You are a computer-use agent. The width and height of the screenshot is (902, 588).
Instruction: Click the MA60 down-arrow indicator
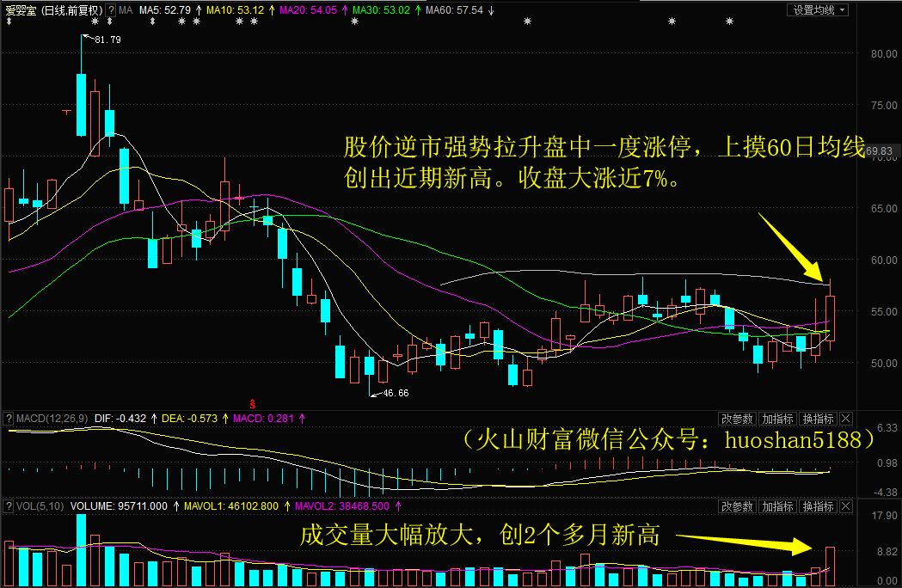491,10
